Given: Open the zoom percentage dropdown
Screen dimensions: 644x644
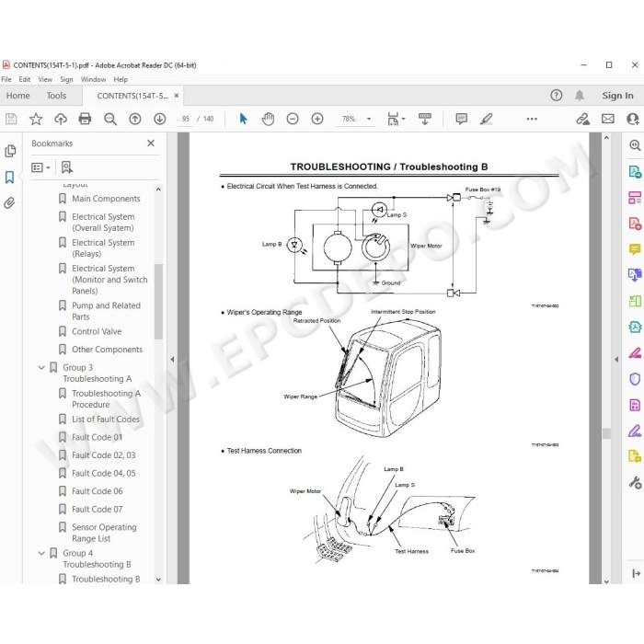Looking at the screenshot, I should 369,119.
